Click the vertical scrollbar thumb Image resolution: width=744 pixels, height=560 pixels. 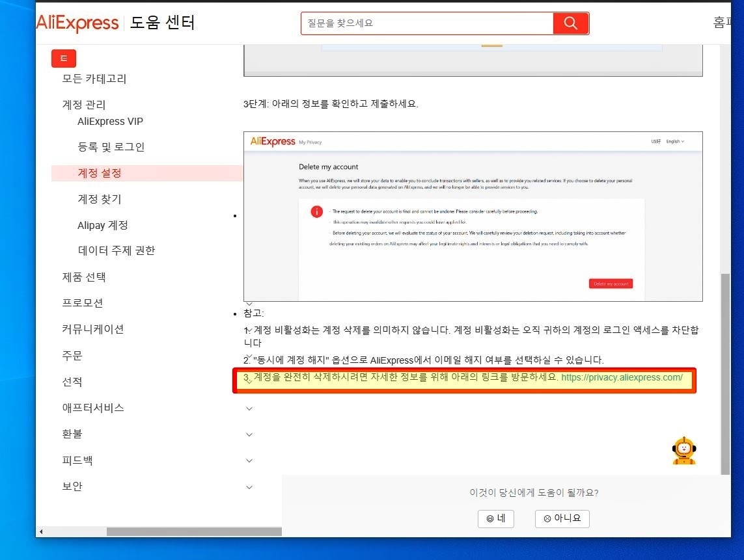click(x=725, y=373)
